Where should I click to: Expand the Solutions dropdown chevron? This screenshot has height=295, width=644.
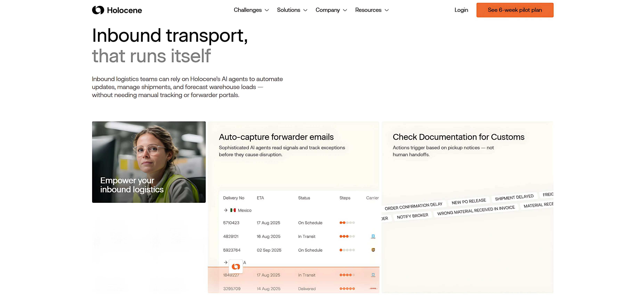coord(305,10)
